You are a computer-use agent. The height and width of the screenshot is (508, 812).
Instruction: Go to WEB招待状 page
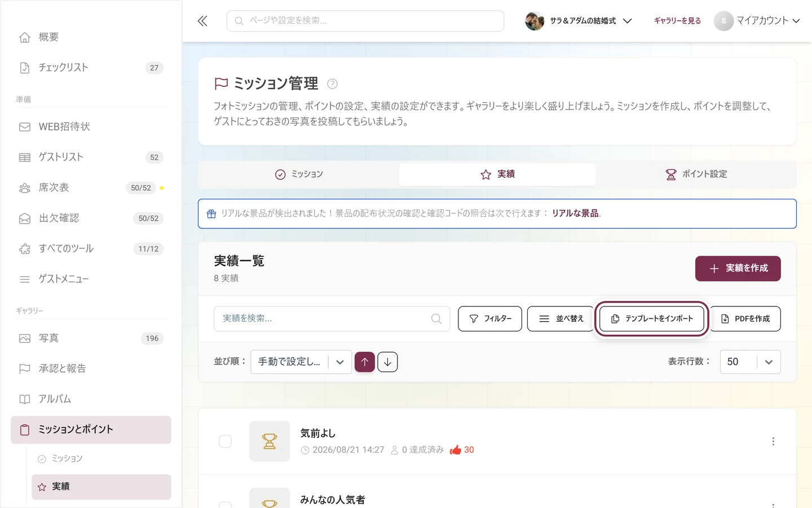tap(91, 127)
